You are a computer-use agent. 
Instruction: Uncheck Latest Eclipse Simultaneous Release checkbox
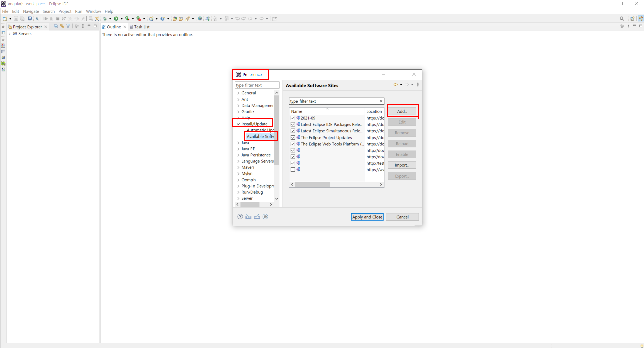[293, 131]
